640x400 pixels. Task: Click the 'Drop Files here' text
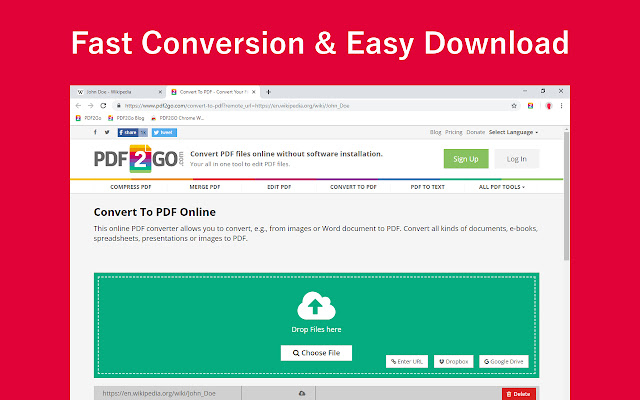316,329
